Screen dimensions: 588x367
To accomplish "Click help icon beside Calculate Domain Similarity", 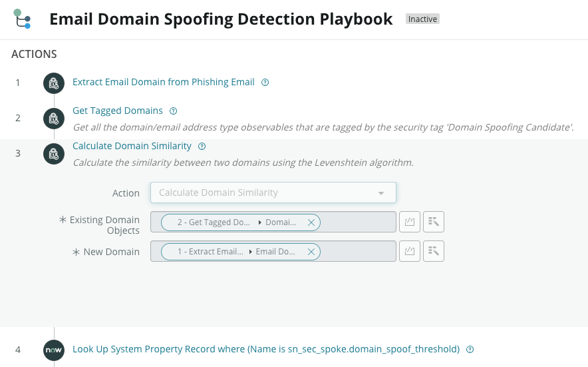I will pos(202,146).
